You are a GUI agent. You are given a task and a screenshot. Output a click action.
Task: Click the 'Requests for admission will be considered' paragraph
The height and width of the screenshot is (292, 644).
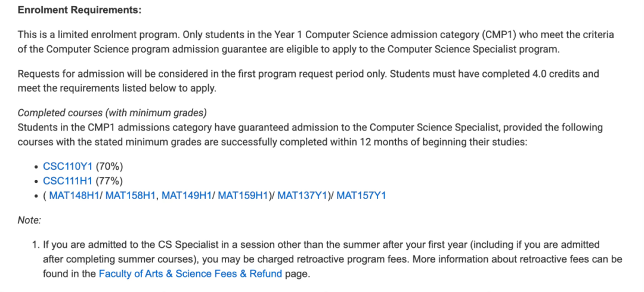coord(308,81)
